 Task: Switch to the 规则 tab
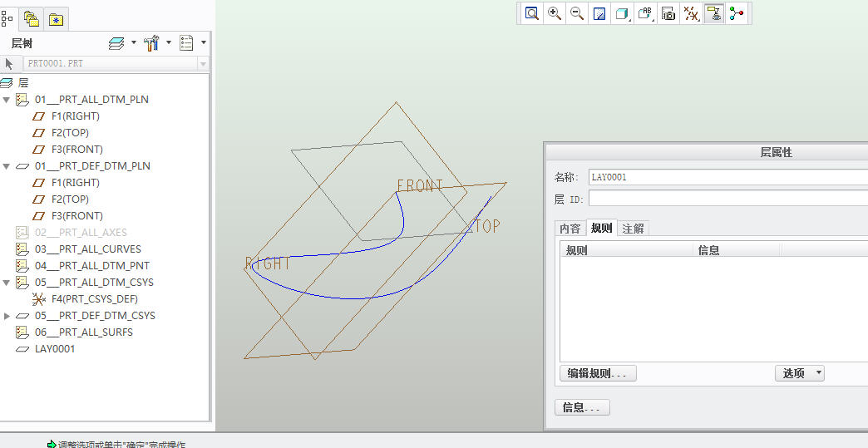point(601,228)
